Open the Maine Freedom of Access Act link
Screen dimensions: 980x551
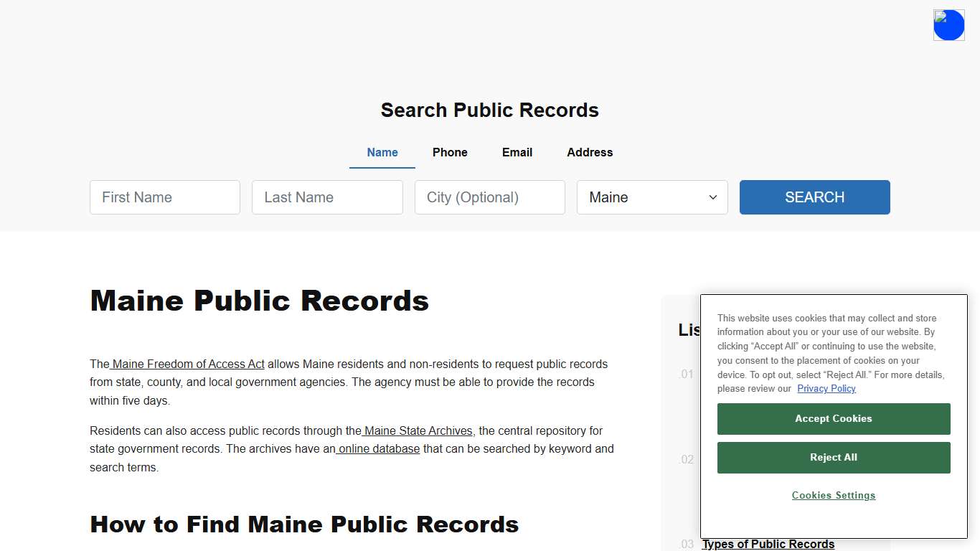(188, 364)
